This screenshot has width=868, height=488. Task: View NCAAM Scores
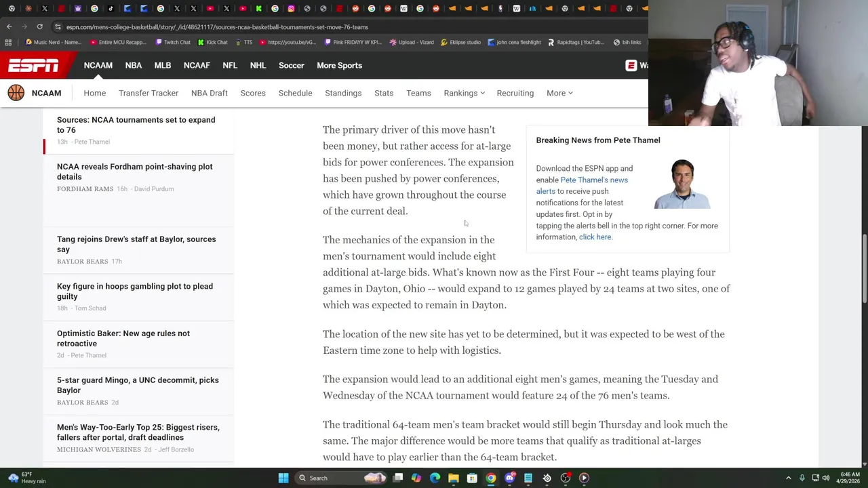click(x=253, y=93)
